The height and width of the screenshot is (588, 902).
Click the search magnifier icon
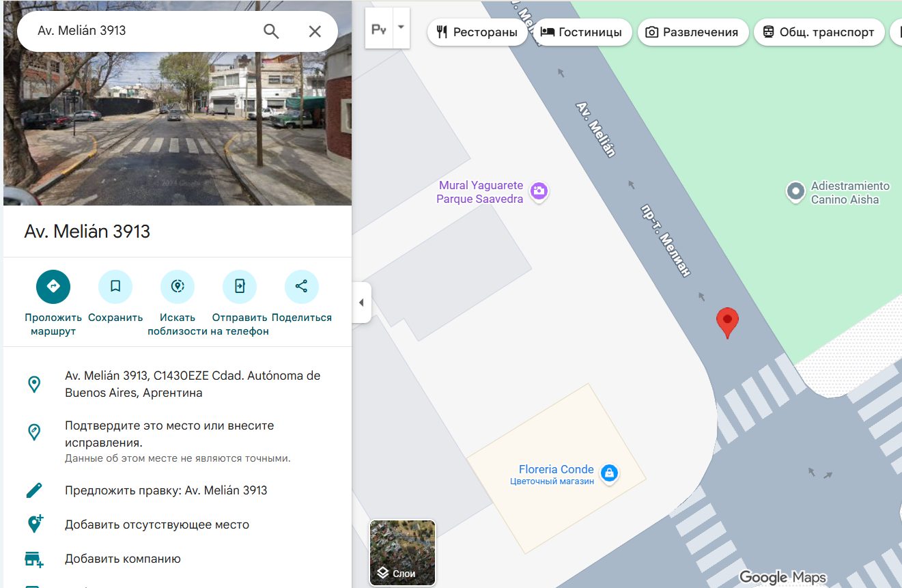pos(271,31)
